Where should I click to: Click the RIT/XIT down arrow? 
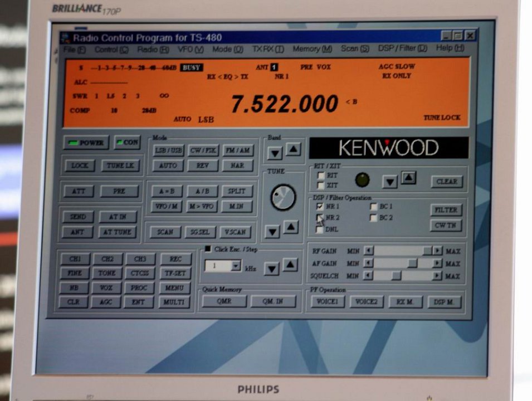[390, 183]
